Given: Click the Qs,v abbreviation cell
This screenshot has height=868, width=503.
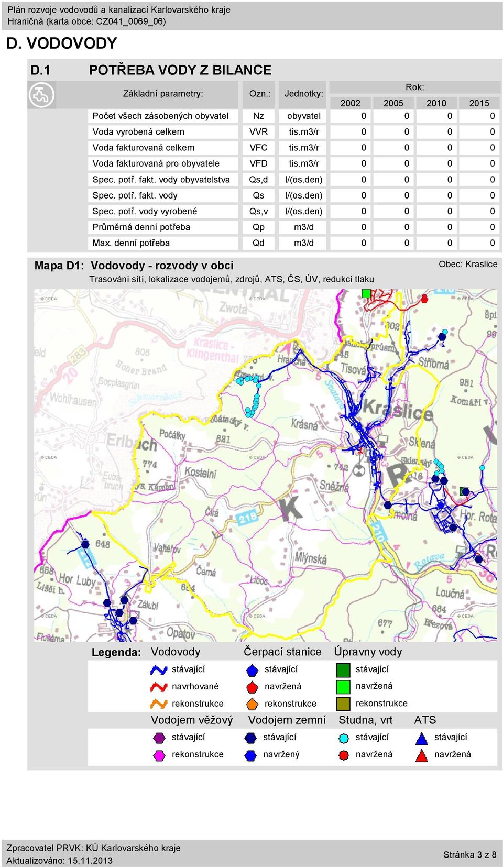Looking at the screenshot, I should tap(258, 211).
